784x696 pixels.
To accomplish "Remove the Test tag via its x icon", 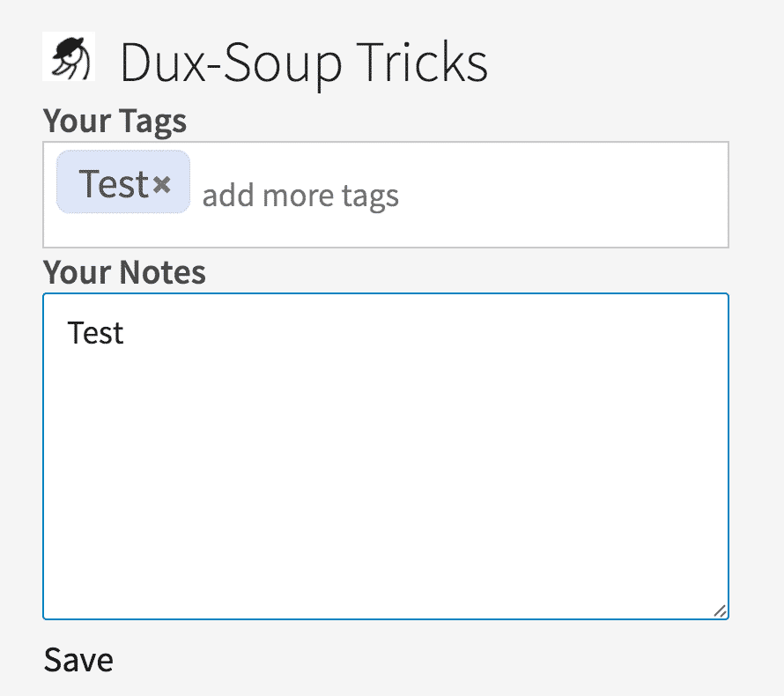I will [161, 184].
